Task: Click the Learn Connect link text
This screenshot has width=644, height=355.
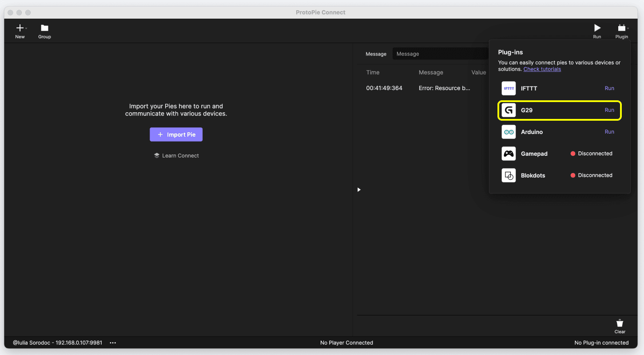Action: pyautogui.click(x=180, y=155)
